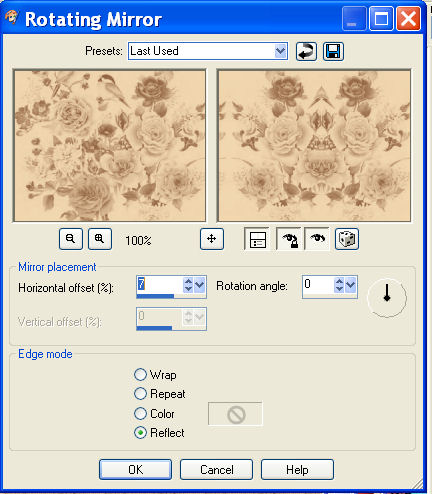The height and width of the screenshot is (494, 432).
Task: Zoom in the preview with the plus magnifier
Action: coord(100,239)
